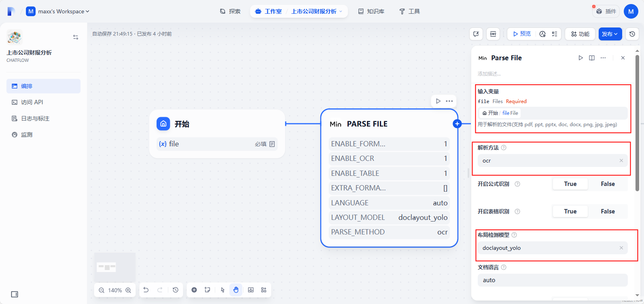Redo the canvas action
The image size is (644, 304).
[160, 290]
